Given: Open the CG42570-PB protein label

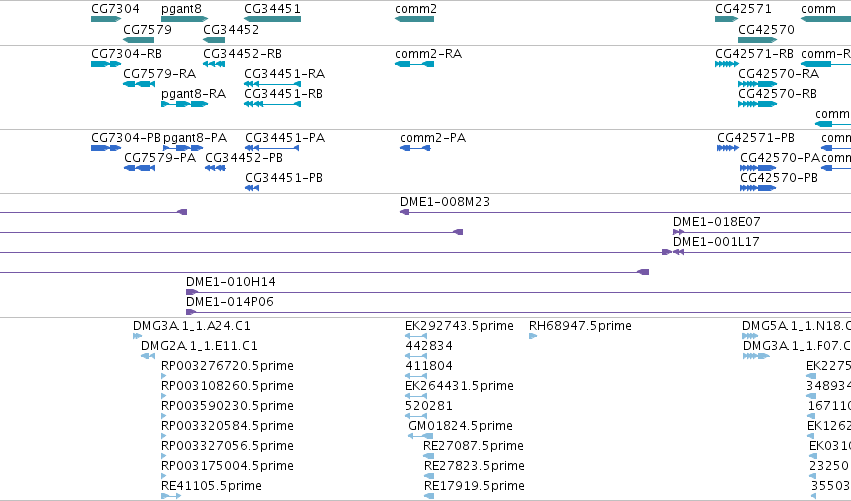Looking at the screenshot, I should click(779, 177).
